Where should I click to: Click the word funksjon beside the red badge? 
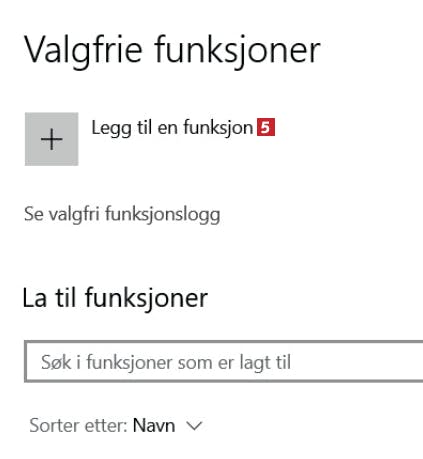218,128
